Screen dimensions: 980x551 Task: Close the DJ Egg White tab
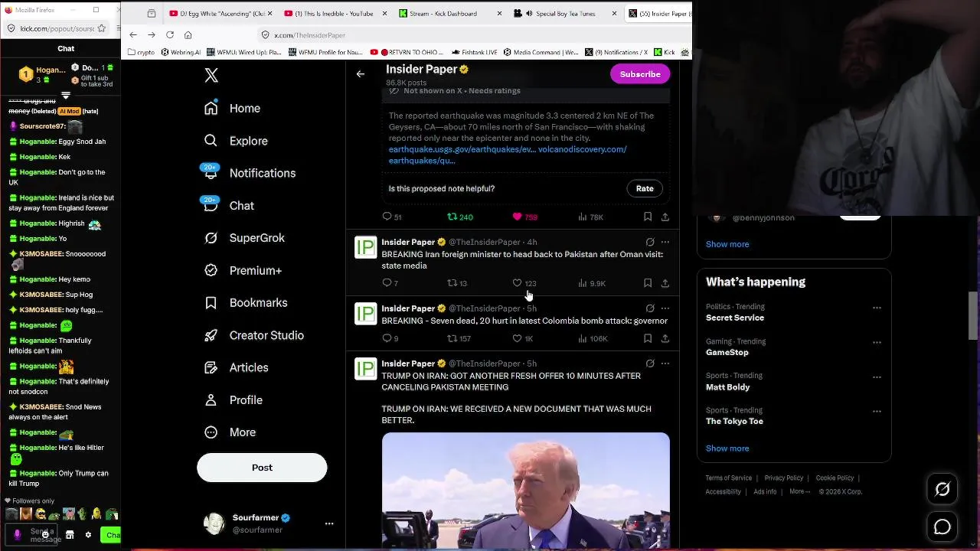(269, 14)
